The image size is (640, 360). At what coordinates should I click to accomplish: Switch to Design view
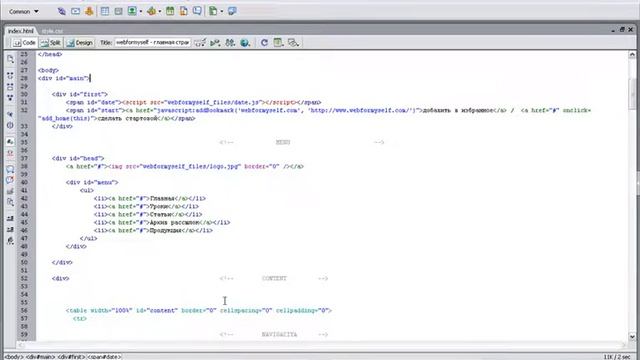(x=80, y=42)
